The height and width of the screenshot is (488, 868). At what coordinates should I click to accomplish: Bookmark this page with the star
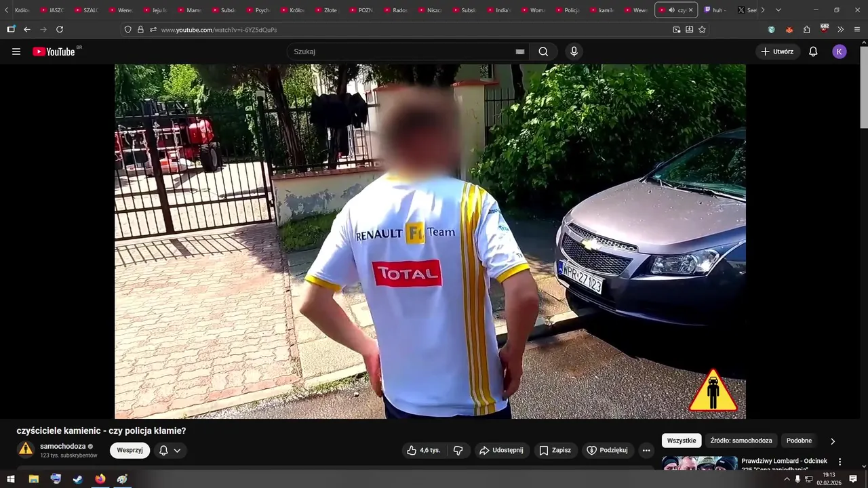(702, 29)
